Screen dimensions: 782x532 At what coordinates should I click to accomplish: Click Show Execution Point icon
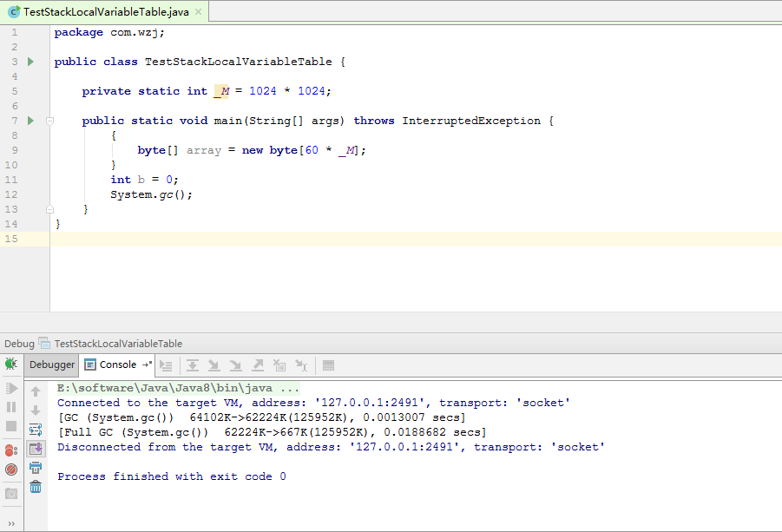[166, 366]
